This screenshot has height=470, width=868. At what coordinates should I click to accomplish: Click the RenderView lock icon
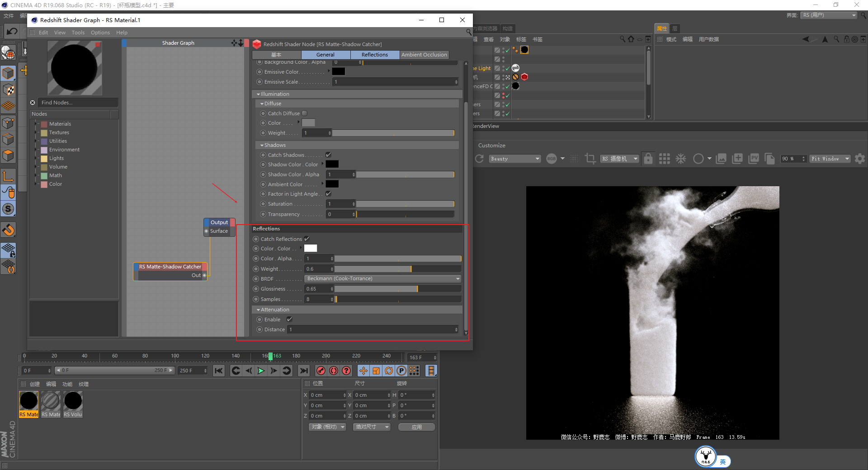[x=648, y=159]
